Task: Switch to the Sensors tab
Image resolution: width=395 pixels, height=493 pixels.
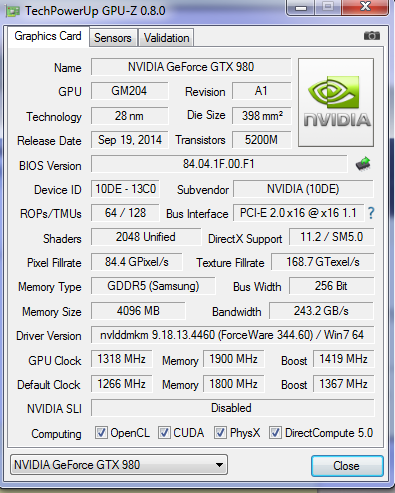Action: pyautogui.click(x=113, y=38)
